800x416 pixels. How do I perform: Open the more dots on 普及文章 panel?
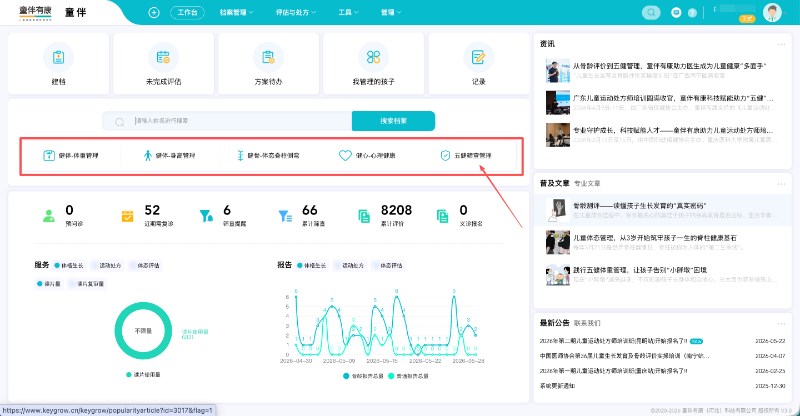pyautogui.click(x=781, y=184)
